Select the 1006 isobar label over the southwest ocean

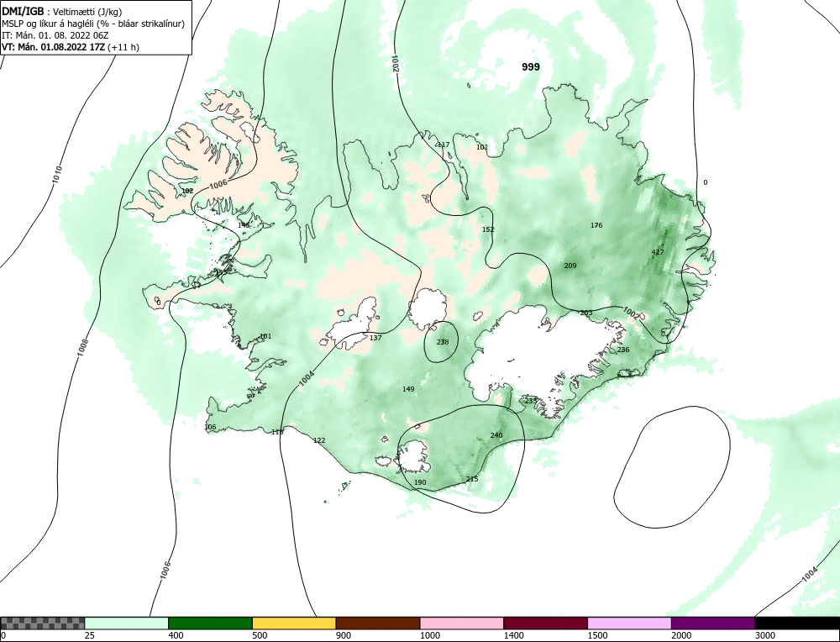pos(165,571)
